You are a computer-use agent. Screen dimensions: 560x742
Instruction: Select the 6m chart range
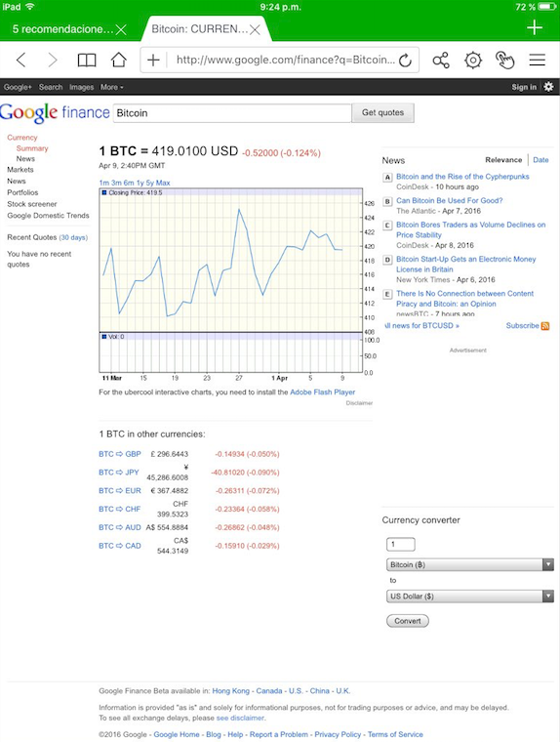click(x=129, y=183)
